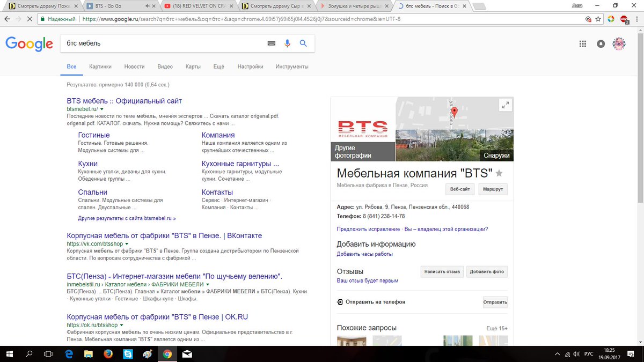Click Написать отзыв button
The width and height of the screenshot is (644, 362).
tap(442, 271)
